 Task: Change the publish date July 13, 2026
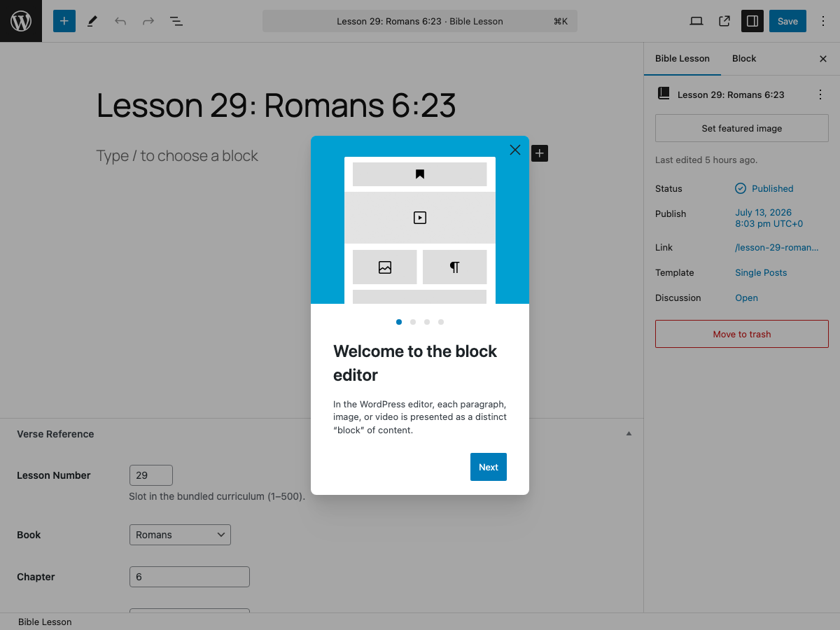click(769, 218)
